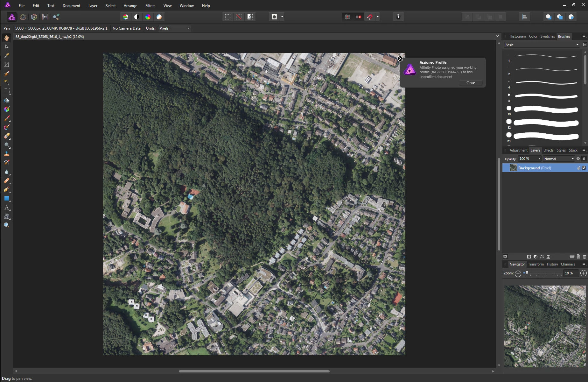Toggle the layer lock icon beside the blend mode
The width and height of the screenshot is (588, 382).
[584, 159]
